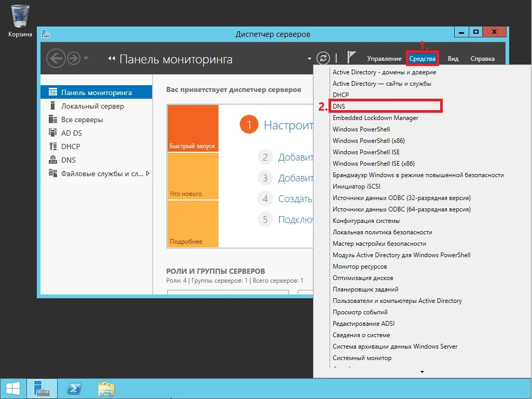Open the Средства menu
This screenshot has width=532, height=399.
[422, 59]
